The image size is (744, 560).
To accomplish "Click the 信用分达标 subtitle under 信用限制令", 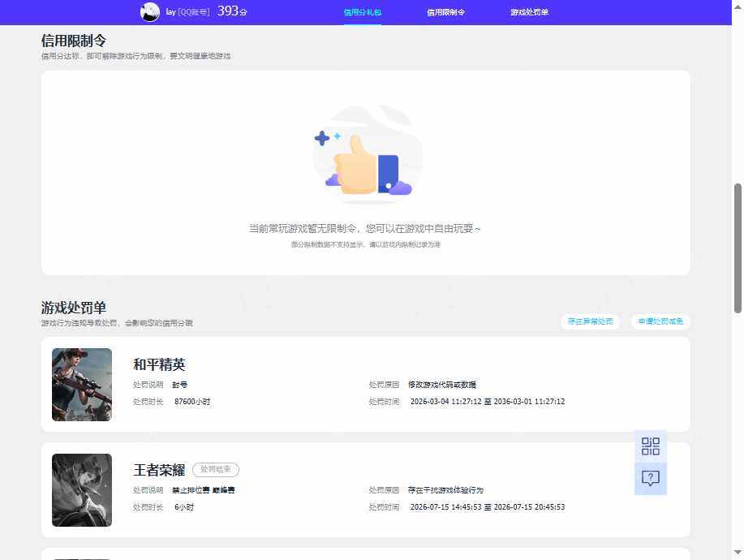I will coord(135,56).
